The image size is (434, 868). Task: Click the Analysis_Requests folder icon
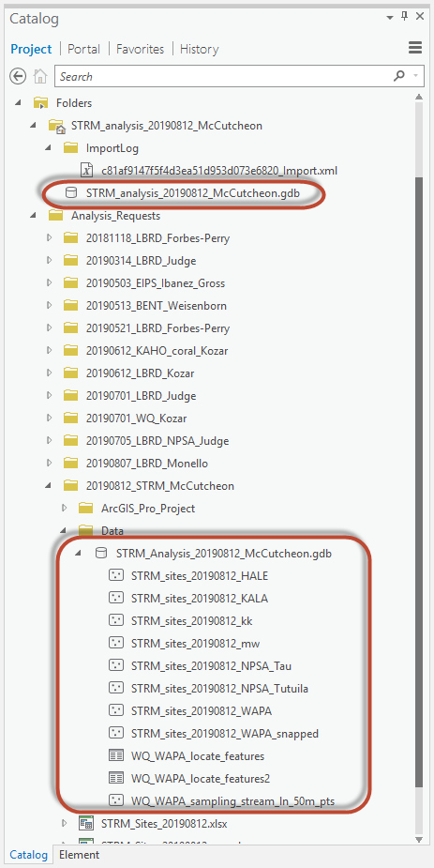tap(56, 215)
